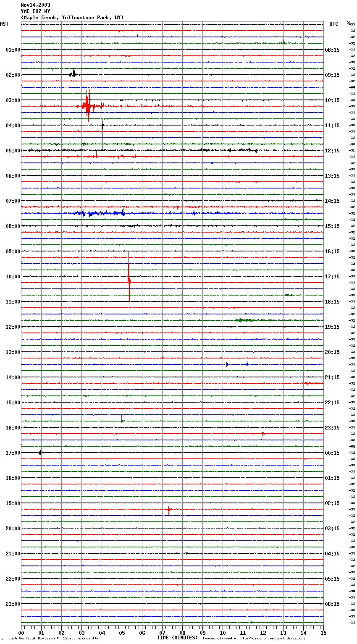The image size is (357, 644).
Task: Click the Each Vertical Division 125.00 microvolts note
Action: click(x=53, y=638)
